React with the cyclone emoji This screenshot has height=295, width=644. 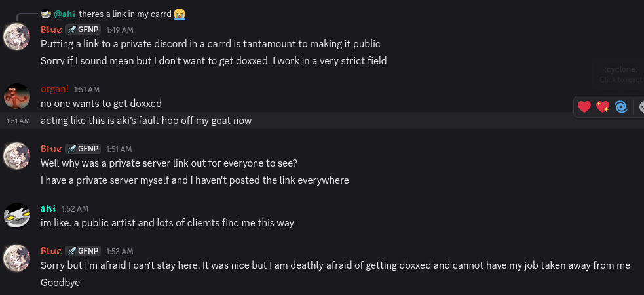click(x=621, y=107)
